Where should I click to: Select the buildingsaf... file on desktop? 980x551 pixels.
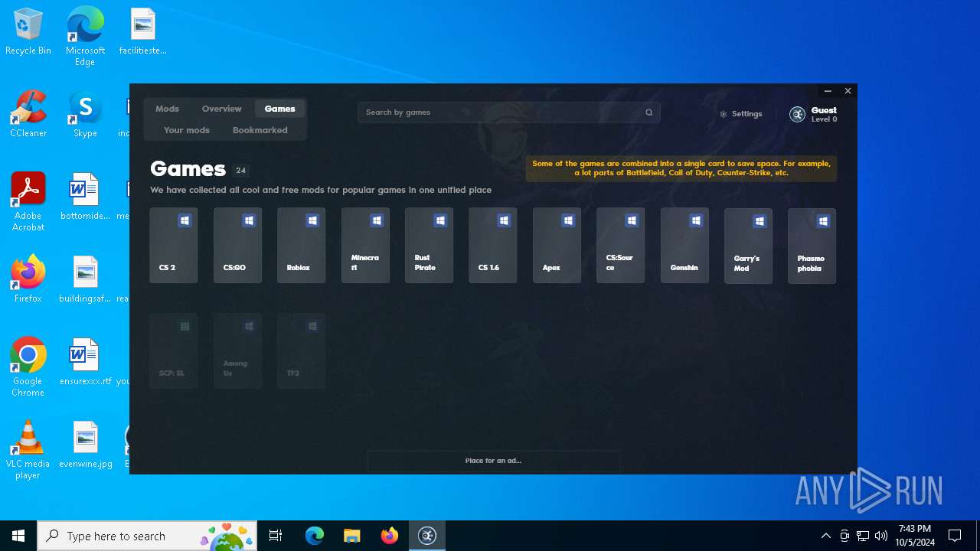tap(85, 279)
